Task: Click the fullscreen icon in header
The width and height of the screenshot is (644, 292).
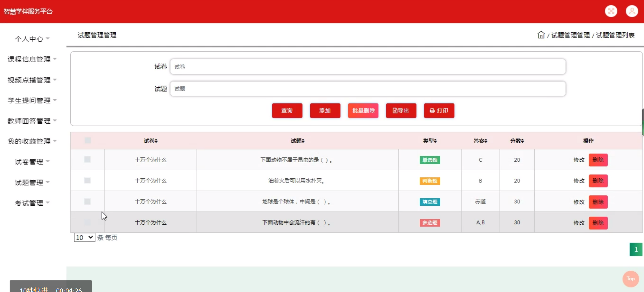Action: click(x=611, y=11)
